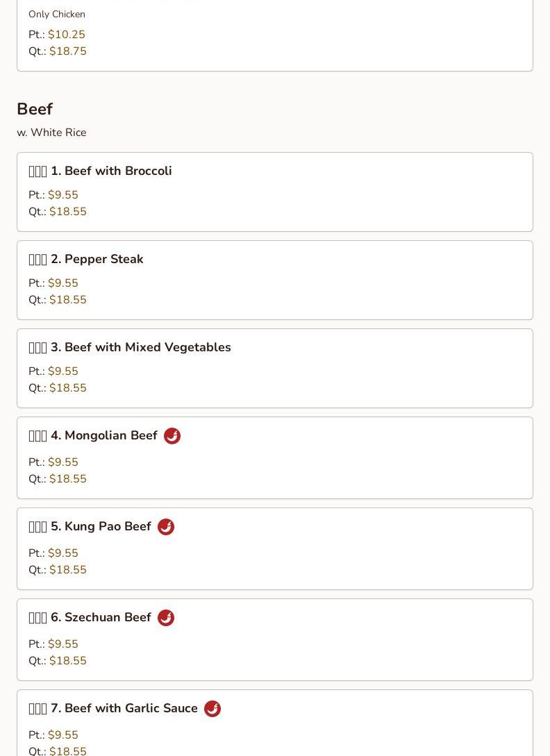Click the Beef category heading
The width and height of the screenshot is (550, 756).
(x=35, y=109)
